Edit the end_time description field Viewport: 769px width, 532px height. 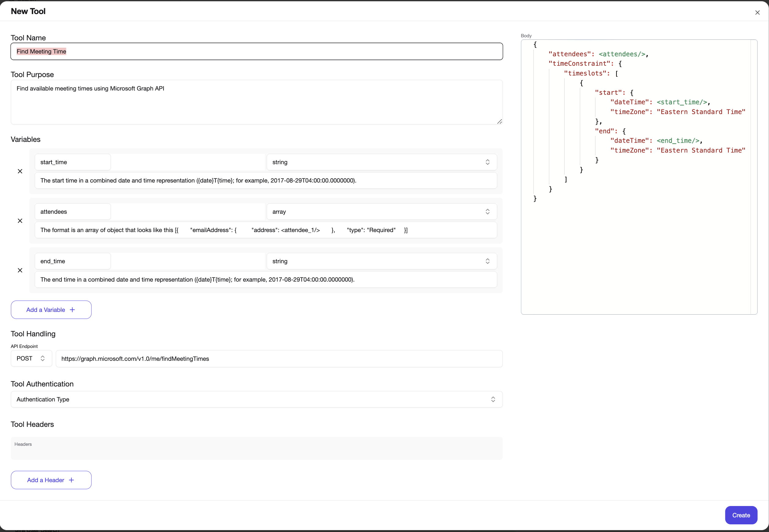click(x=266, y=279)
